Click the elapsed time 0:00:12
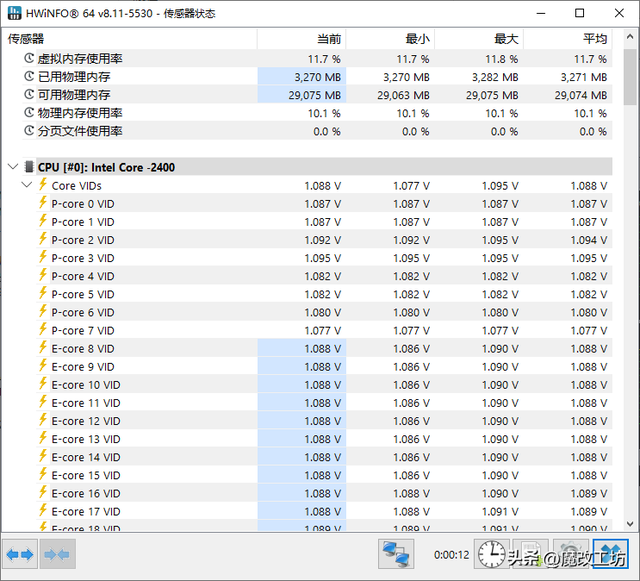Screen dimensions: 640x581 451,555
